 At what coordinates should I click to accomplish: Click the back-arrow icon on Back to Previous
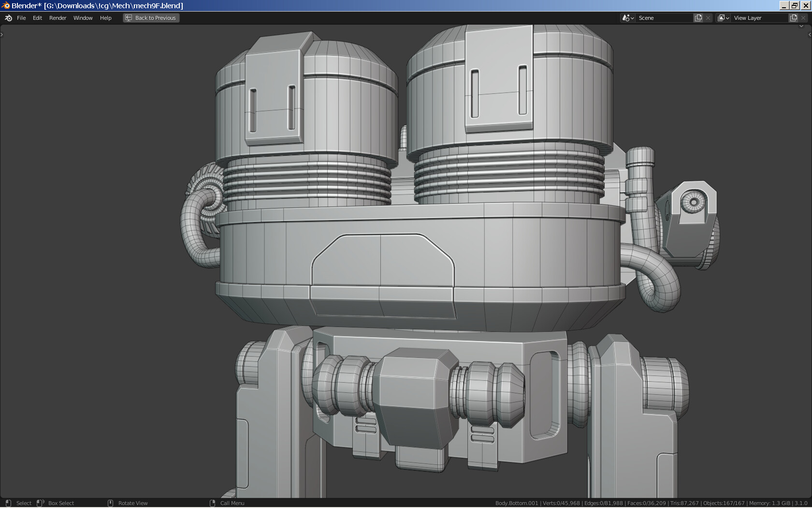click(129, 17)
